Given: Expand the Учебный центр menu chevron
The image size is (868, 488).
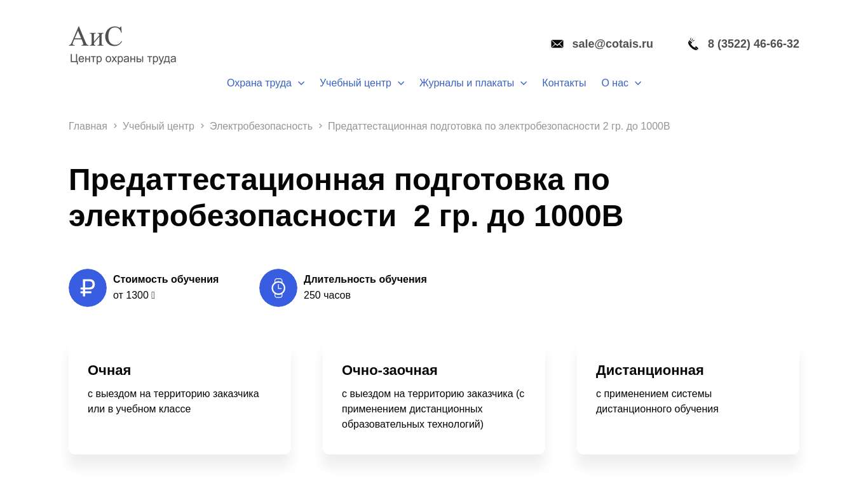Looking at the screenshot, I should (x=401, y=83).
